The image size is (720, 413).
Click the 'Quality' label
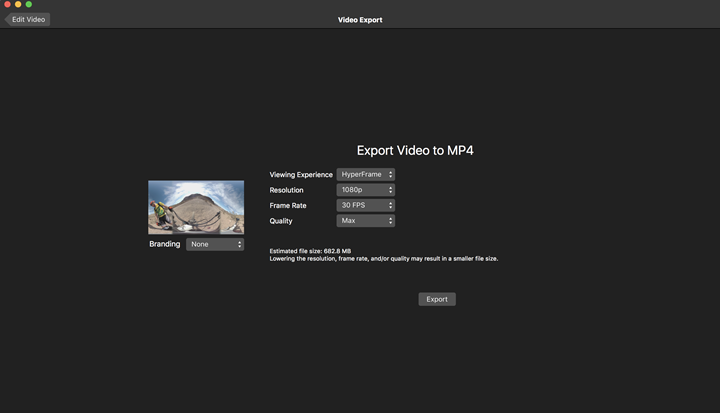(281, 221)
